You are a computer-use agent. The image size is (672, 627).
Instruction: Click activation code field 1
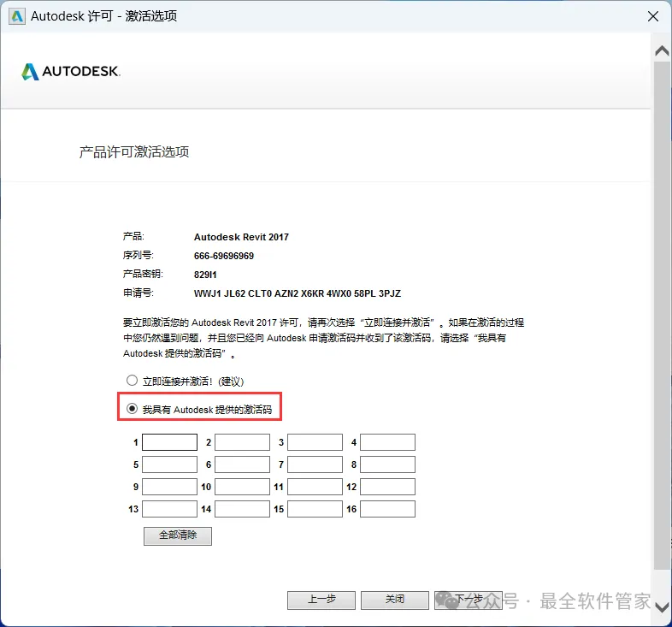170,442
